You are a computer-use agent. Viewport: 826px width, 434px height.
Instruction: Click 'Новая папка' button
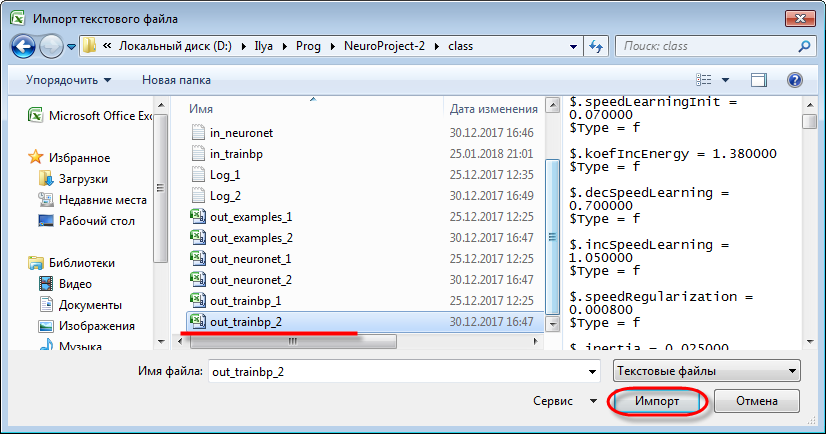(x=176, y=80)
